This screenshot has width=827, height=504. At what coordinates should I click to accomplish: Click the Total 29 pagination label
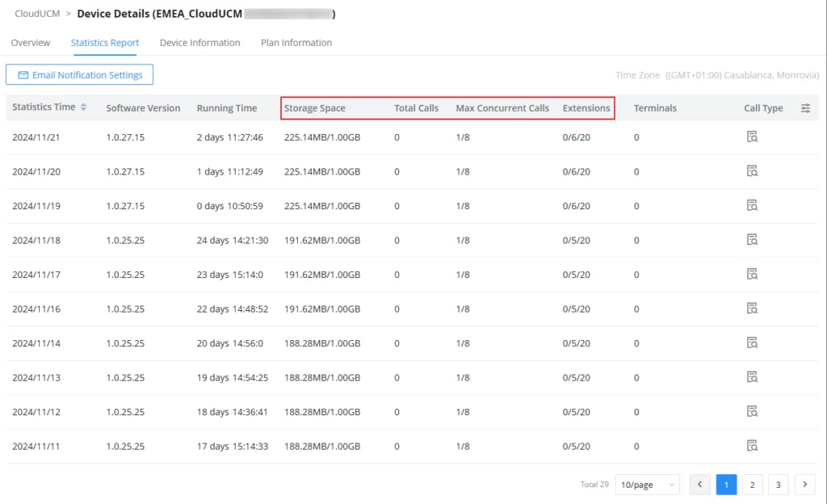594,484
